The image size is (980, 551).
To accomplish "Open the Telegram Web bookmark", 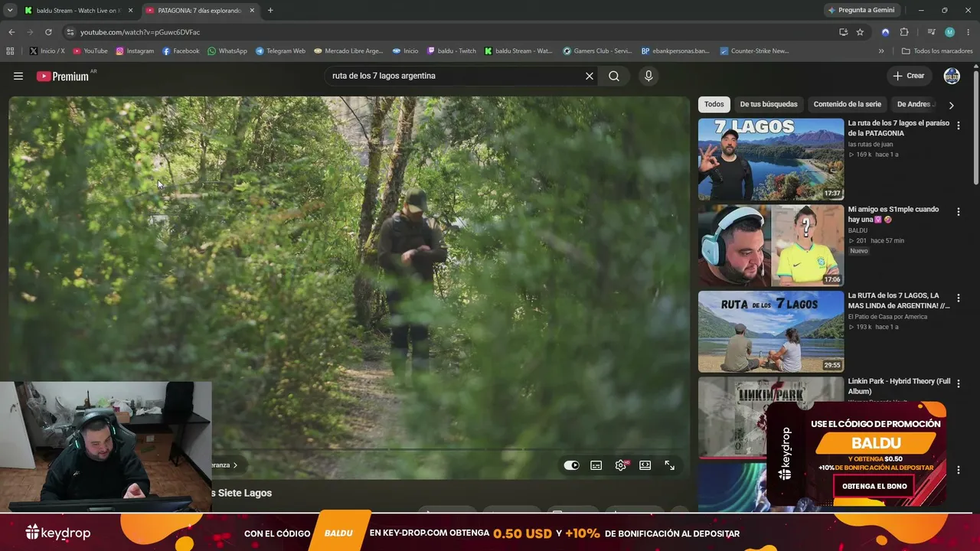I will click(x=280, y=51).
